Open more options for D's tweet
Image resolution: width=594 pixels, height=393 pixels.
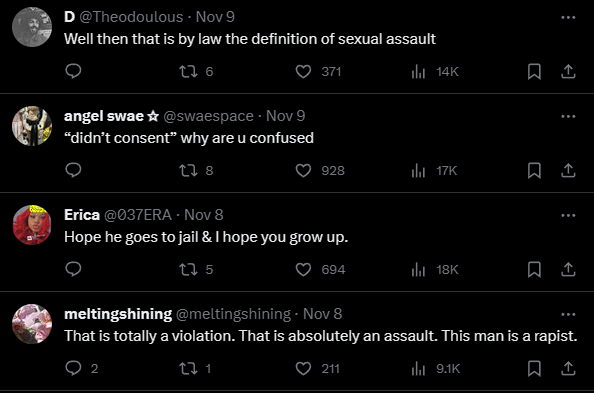point(568,17)
